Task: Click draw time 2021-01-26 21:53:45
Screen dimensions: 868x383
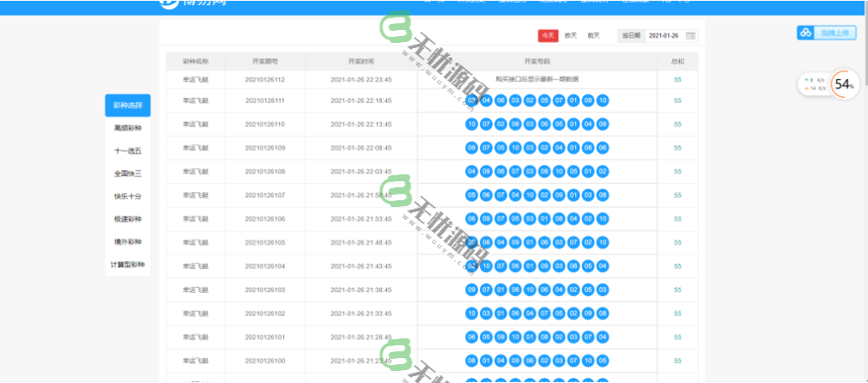Action: (361, 219)
